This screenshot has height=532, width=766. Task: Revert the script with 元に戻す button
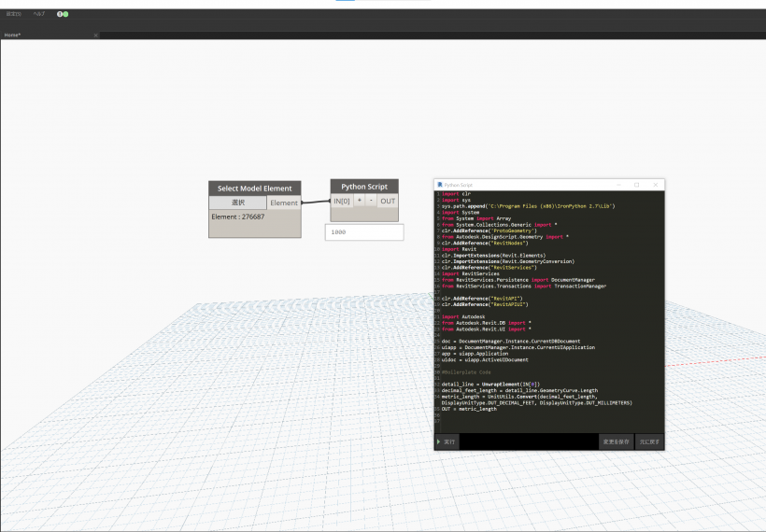[649, 441]
